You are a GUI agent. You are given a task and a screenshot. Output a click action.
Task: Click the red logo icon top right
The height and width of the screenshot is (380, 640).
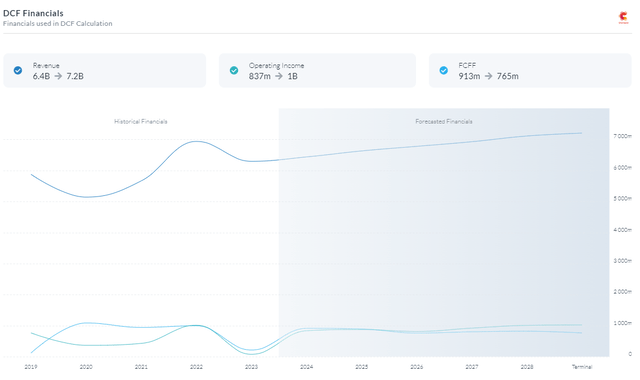(x=623, y=17)
